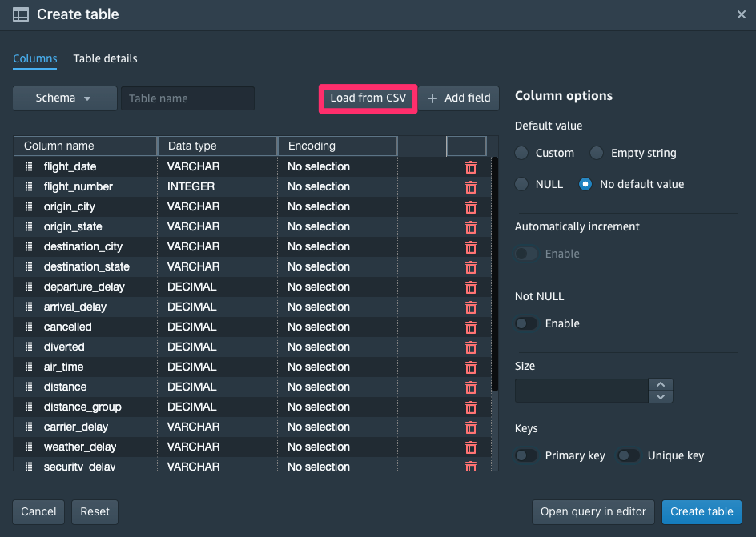The image size is (756, 537).
Task: Click the Data type column header
Action: click(x=218, y=146)
